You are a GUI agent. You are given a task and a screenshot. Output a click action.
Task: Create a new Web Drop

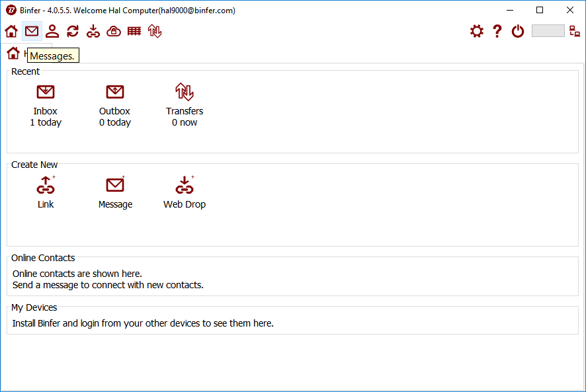185,192
